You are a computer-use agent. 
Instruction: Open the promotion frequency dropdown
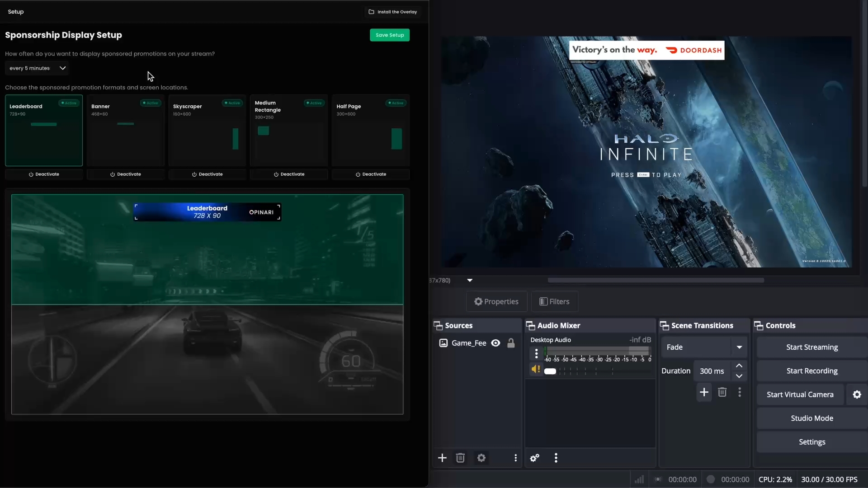click(36, 68)
